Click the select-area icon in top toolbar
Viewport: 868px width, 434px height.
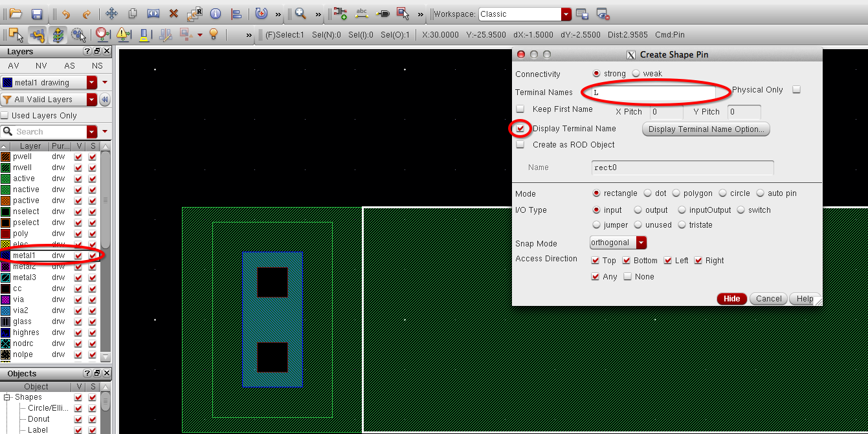tap(403, 14)
